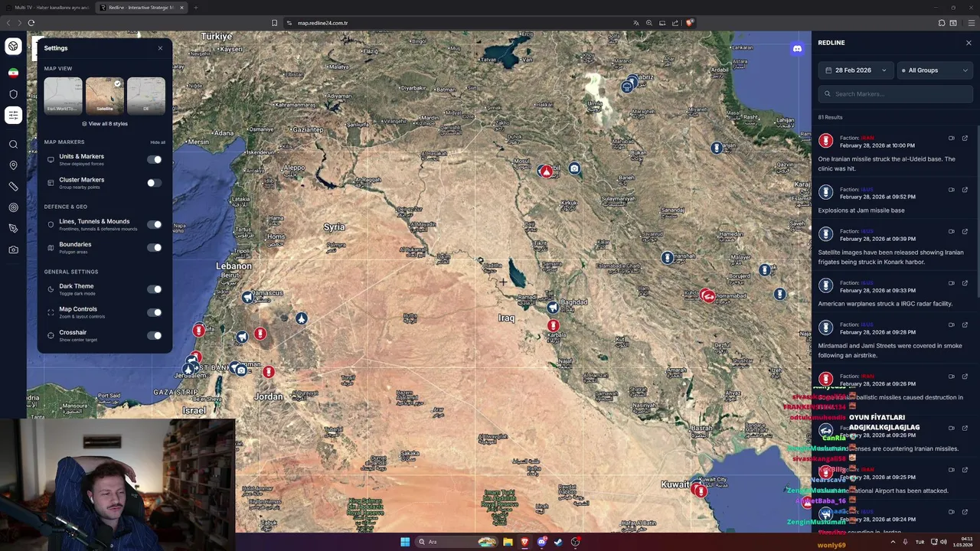
Task: Click '81 Results' label
Action: point(830,117)
